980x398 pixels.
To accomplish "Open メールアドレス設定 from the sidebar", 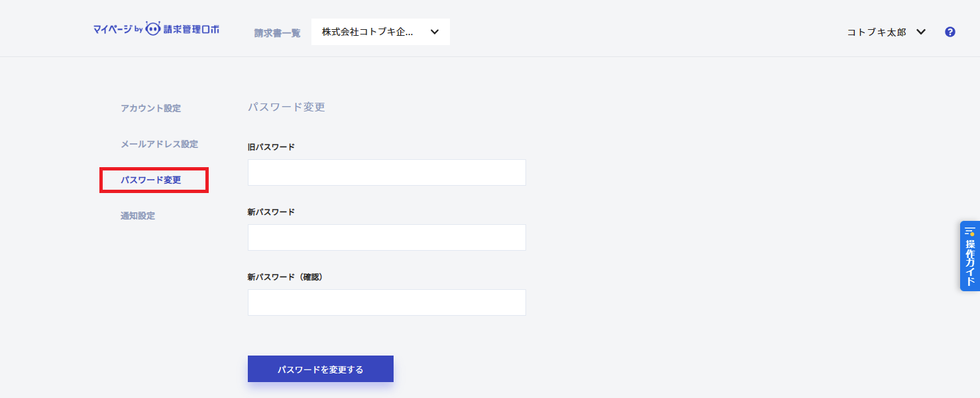I will (x=159, y=144).
